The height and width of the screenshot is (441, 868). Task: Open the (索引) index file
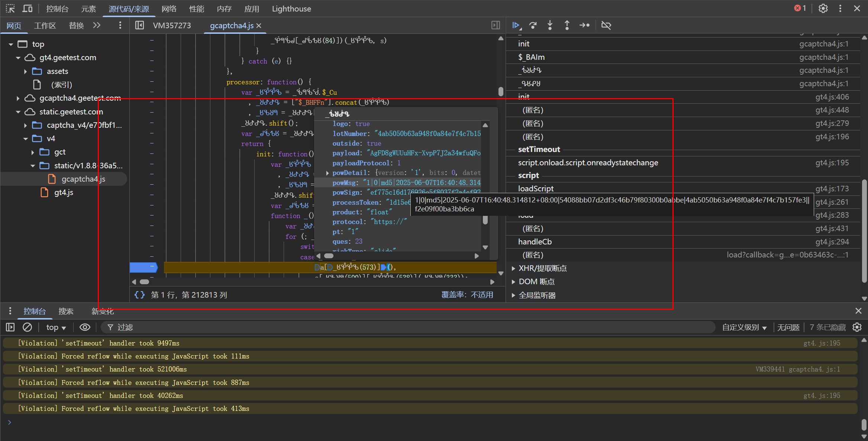(62, 85)
